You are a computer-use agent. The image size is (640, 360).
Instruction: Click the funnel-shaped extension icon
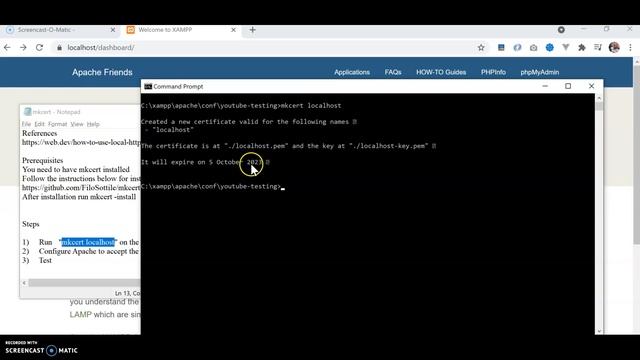[x=566, y=48]
